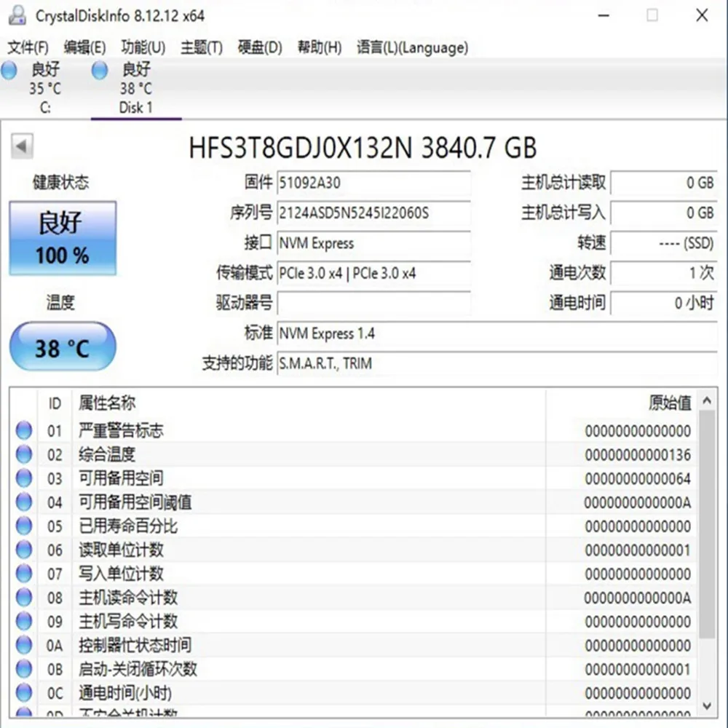Image resolution: width=728 pixels, height=728 pixels.
Task: Click the health status dot above C:
Action: click(x=9, y=70)
